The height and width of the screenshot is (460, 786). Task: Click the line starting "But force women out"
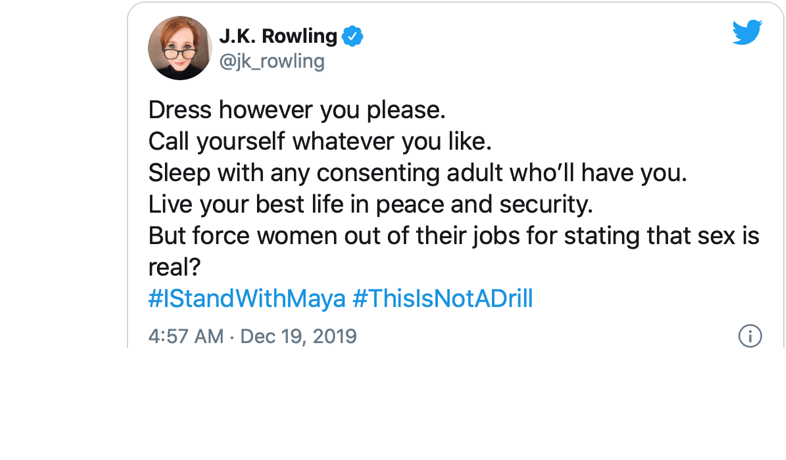coord(454,236)
